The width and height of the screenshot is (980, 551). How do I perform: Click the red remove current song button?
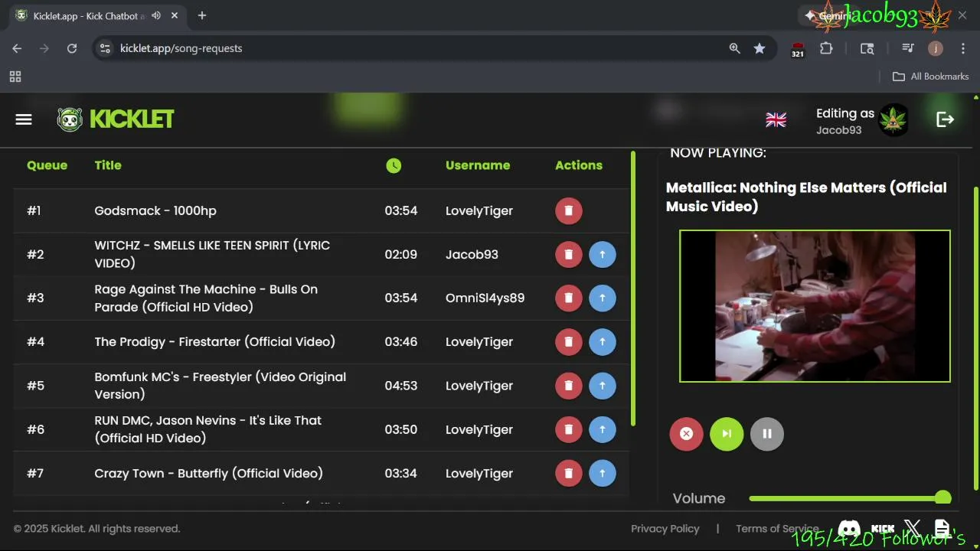pos(686,434)
